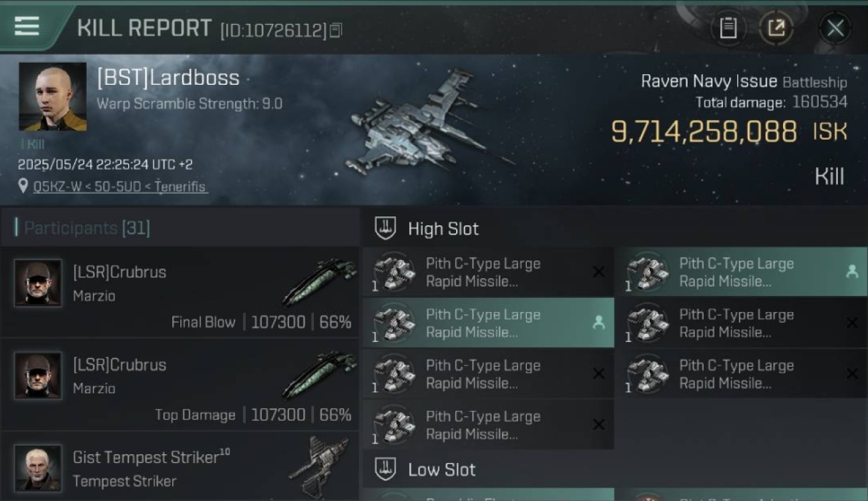The width and height of the screenshot is (868, 501).
Task: Click X mark on first launcher module
Action: click(598, 272)
